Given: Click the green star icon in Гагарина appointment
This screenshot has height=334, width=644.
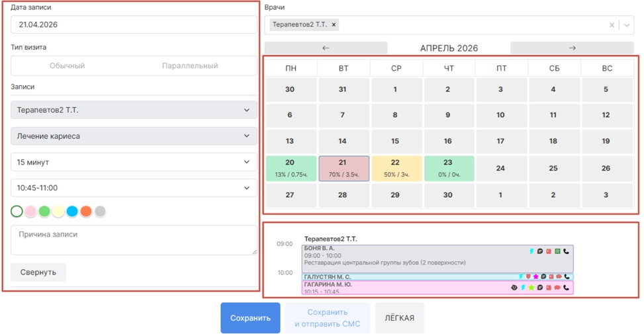Looking at the screenshot, I should coord(531,288).
